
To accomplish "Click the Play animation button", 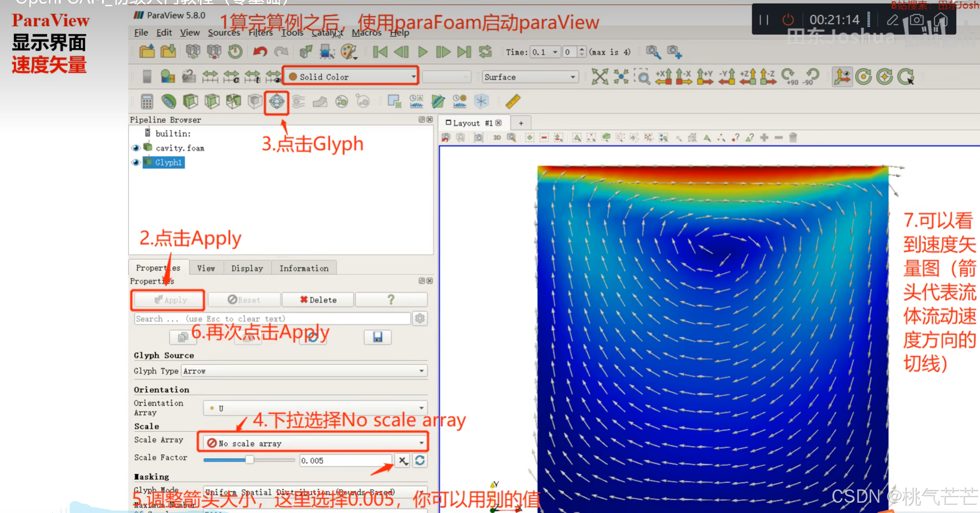I will click(x=422, y=52).
